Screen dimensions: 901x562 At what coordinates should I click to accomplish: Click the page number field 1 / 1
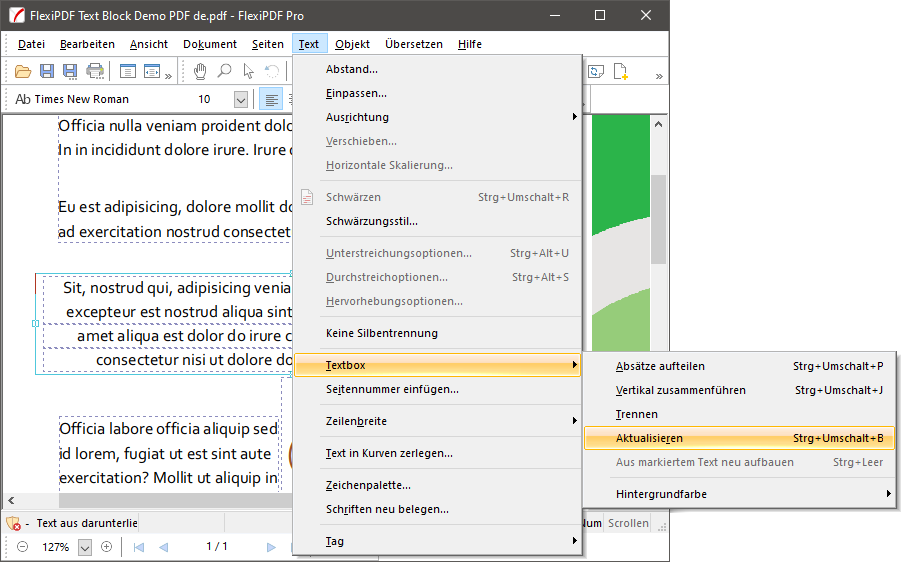click(x=217, y=546)
